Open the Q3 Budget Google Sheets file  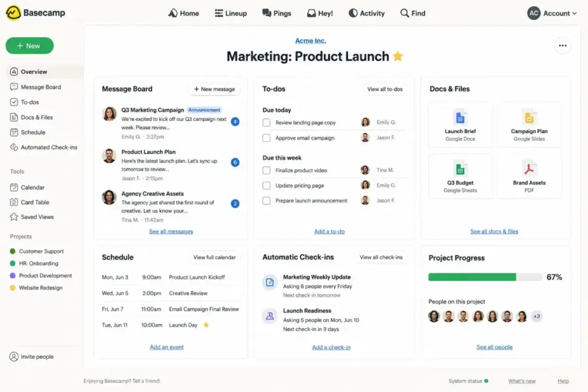click(x=460, y=177)
